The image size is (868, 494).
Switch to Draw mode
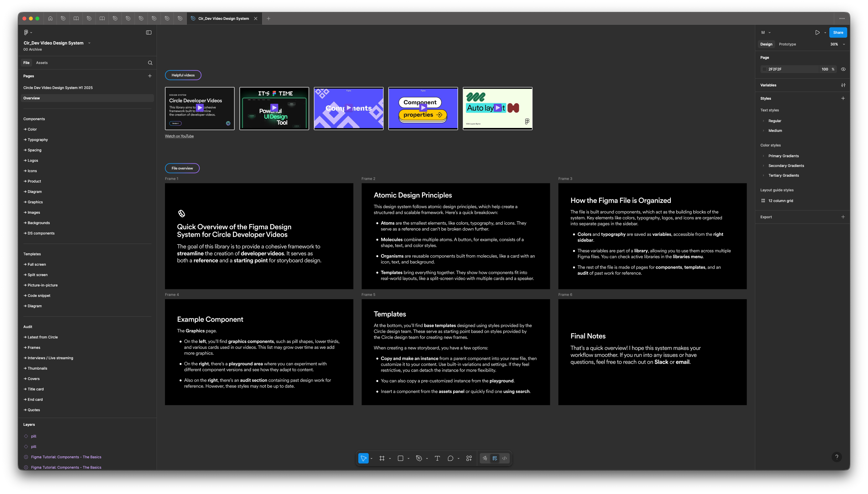click(485, 458)
